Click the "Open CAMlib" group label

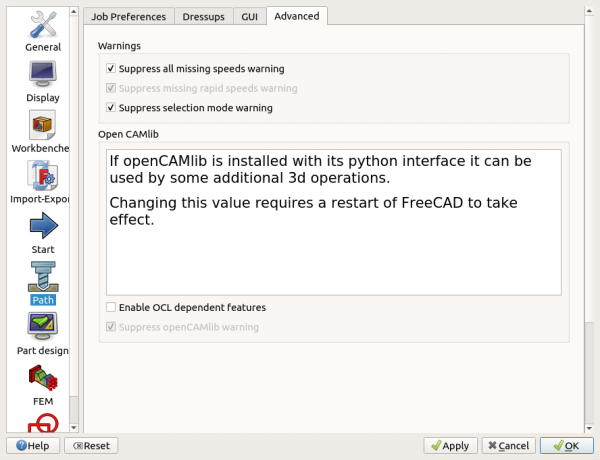(x=128, y=134)
